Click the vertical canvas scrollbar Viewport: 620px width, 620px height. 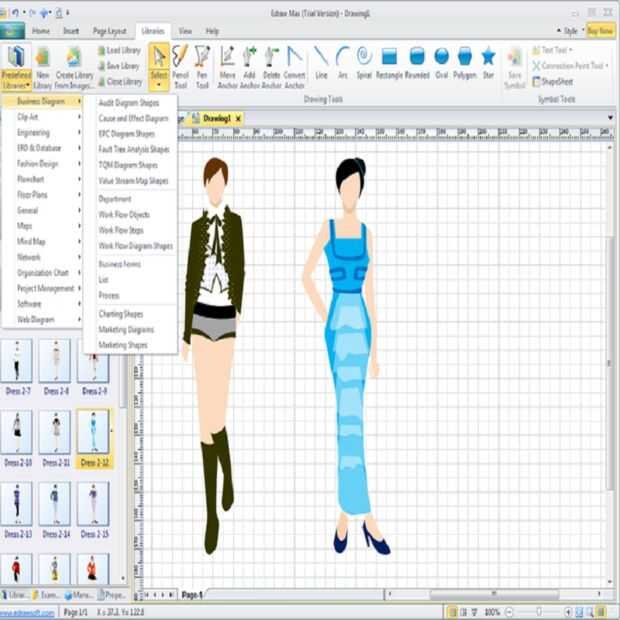point(610,362)
